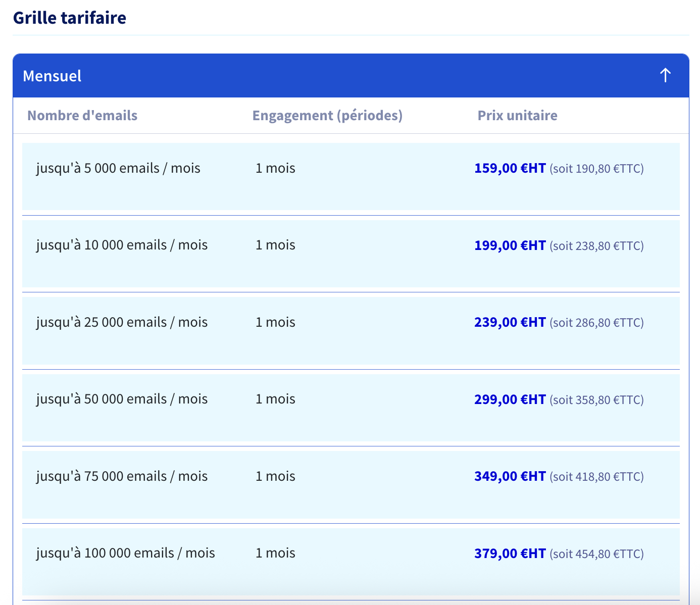Select 'jusqu'à 5 000 emails / mois' row

click(351, 176)
